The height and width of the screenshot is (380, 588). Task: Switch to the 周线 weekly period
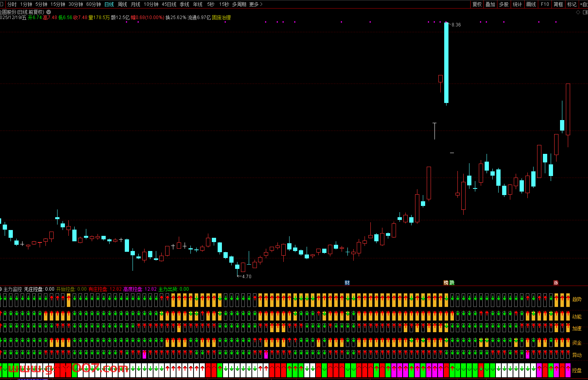[x=122, y=4]
